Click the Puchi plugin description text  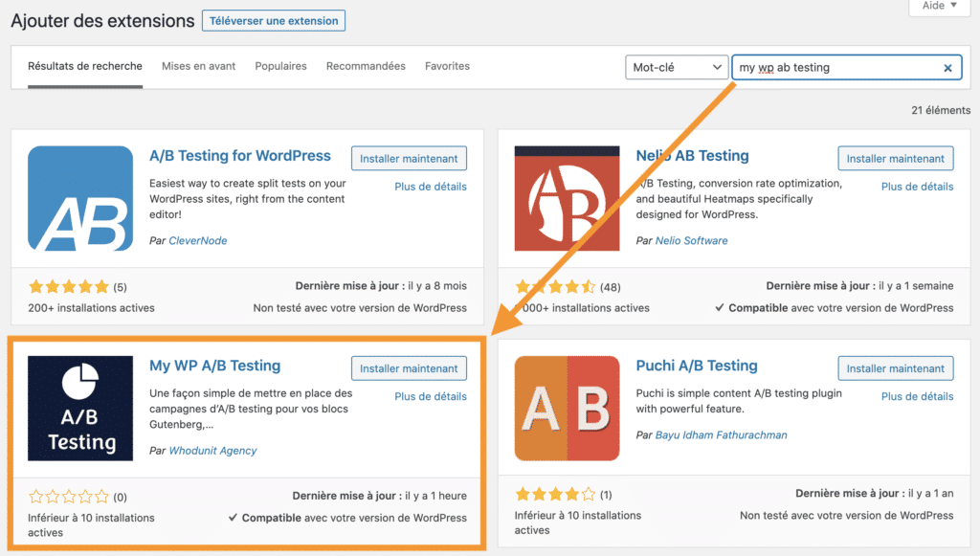[x=739, y=401]
